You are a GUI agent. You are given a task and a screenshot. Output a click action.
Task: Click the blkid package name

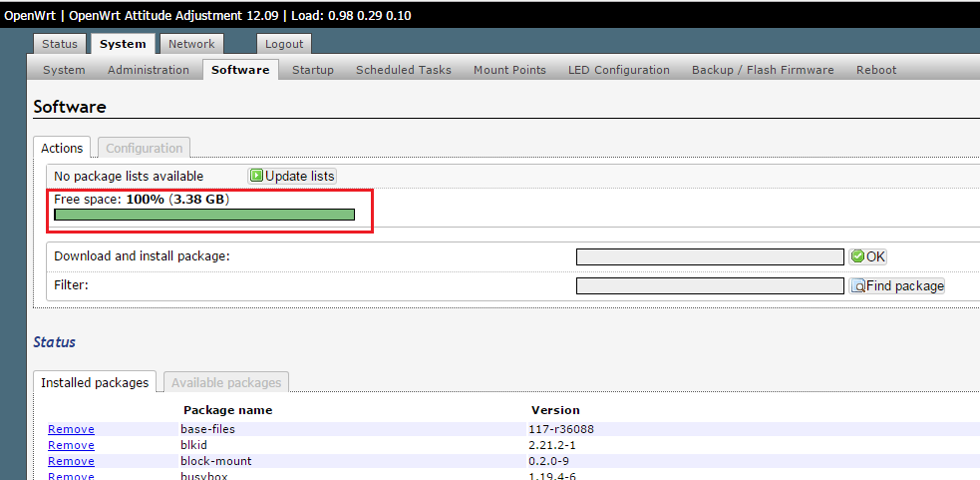coord(193,446)
